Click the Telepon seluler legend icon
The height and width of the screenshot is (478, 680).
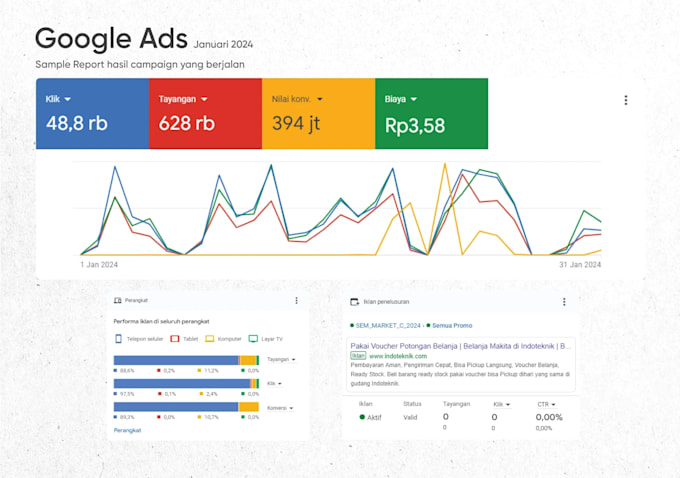118,339
